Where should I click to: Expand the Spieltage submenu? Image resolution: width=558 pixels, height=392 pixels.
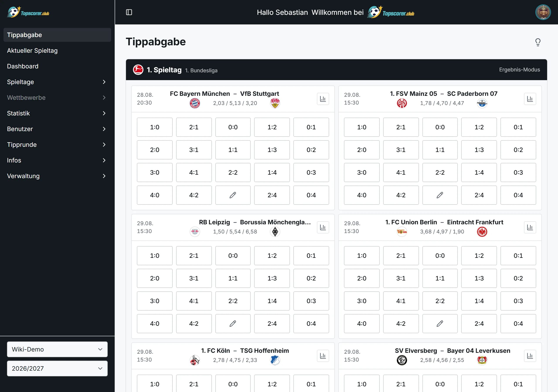pos(57,82)
